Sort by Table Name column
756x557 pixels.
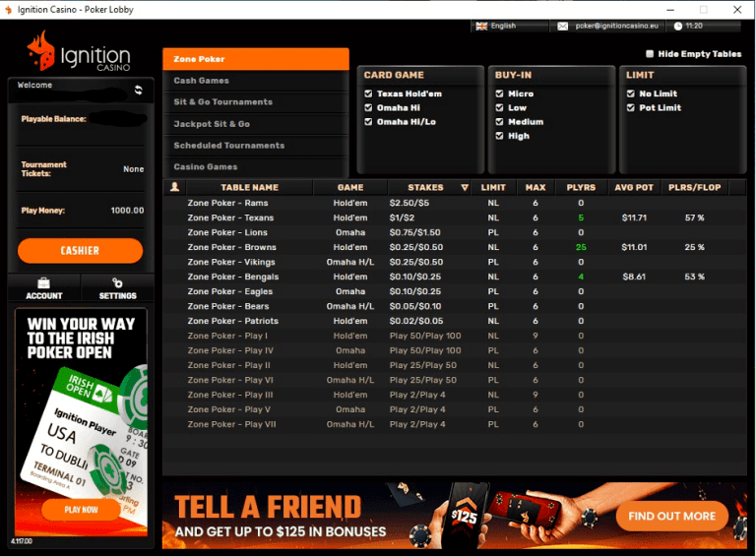(250, 187)
